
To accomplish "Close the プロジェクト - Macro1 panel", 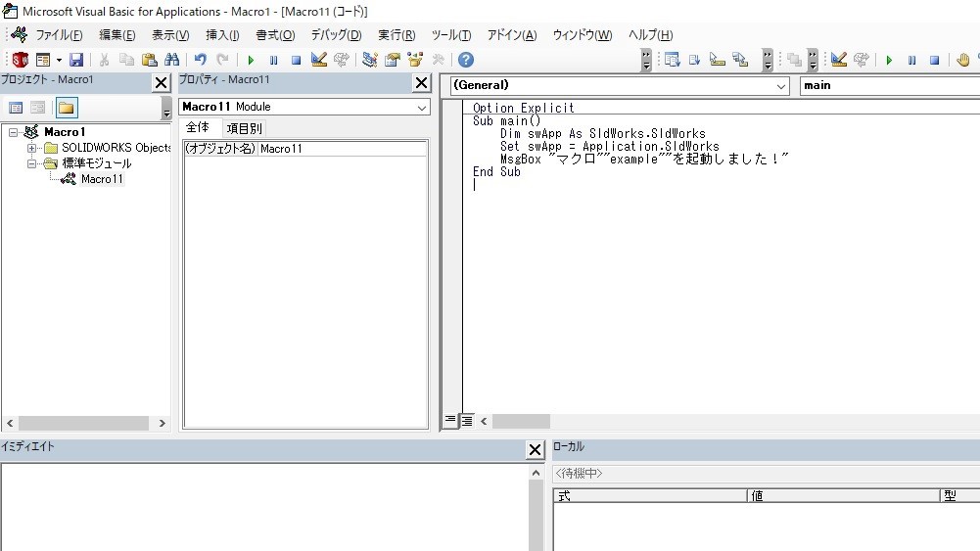I will [162, 83].
